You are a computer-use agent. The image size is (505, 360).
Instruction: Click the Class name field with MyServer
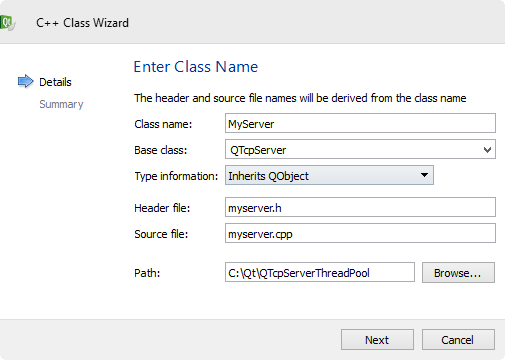[x=360, y=123]
